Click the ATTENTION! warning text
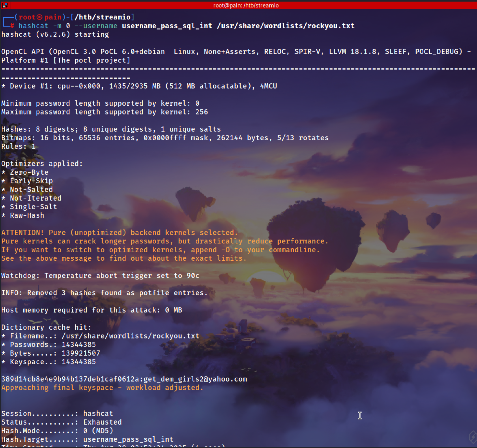 click(x=23, y=233)
